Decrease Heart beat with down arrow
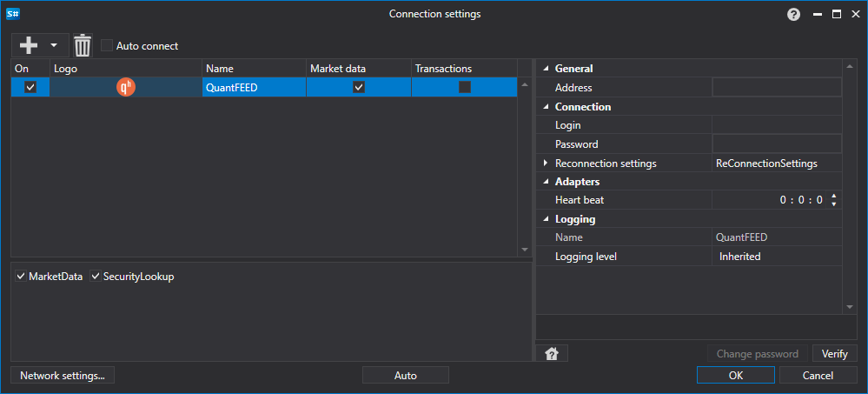Image resolution: width=868 pixels, height=394 pixels. (x=833, y=204)
